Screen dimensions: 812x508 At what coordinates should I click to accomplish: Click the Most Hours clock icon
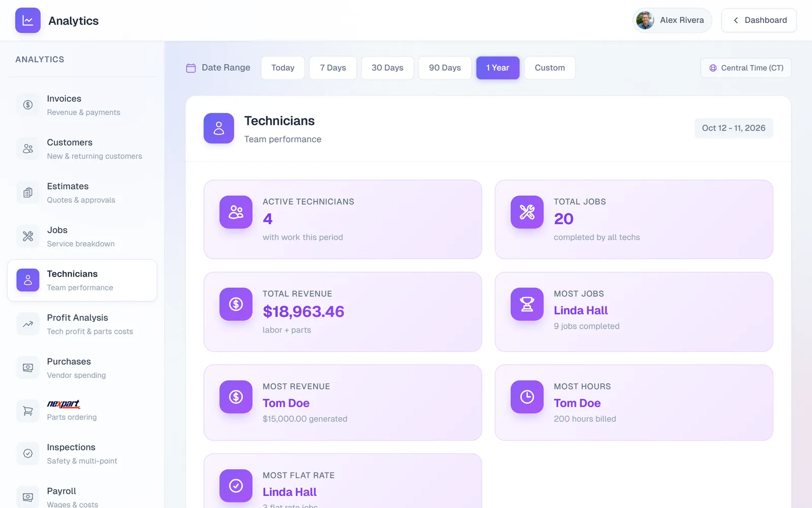tap(527, 397)
